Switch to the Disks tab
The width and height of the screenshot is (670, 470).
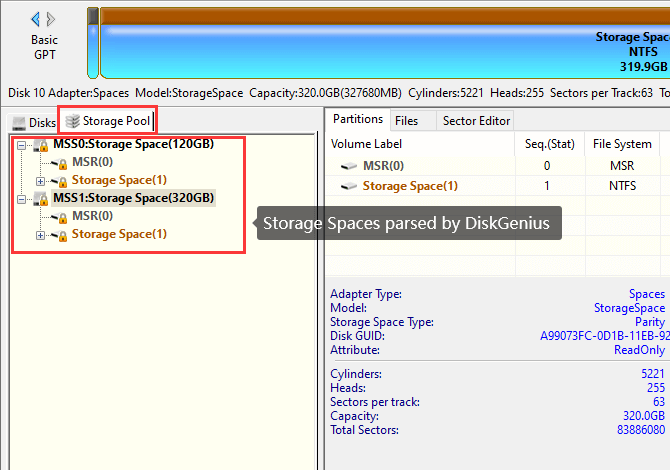tap(34, 122)
